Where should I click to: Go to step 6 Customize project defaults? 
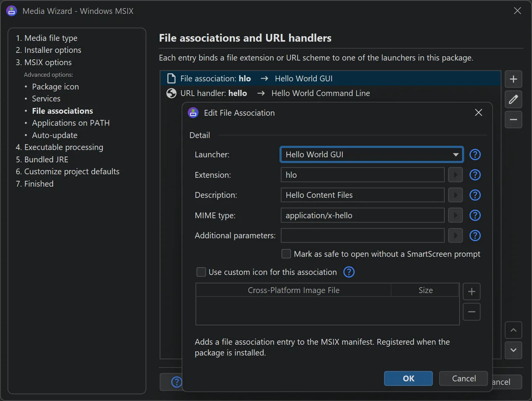[67, 172]
